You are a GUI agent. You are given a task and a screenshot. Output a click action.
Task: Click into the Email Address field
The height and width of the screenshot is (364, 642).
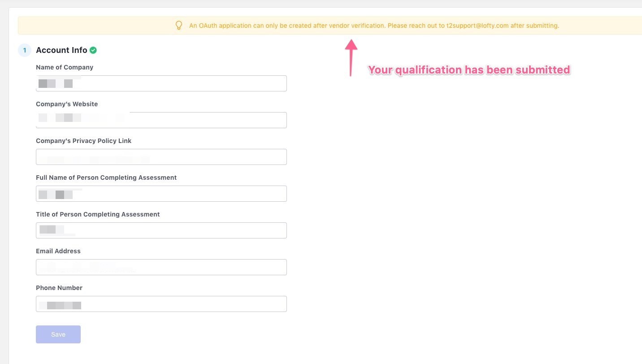point(161,267)
